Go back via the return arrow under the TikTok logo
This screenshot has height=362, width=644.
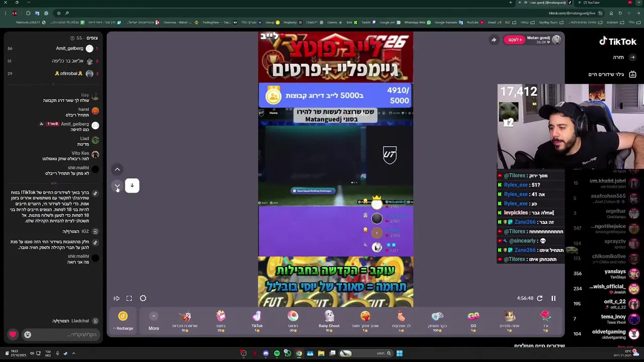click(x=632, y=57)
